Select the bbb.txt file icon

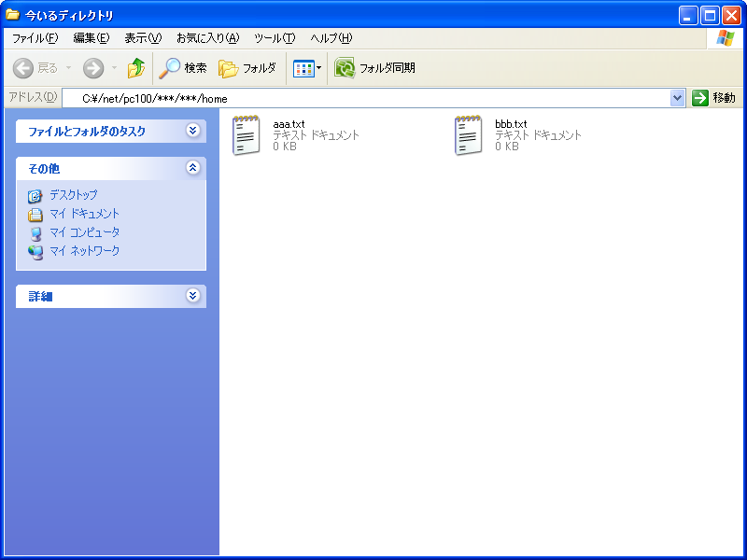pyautogui.click(x=469, y=135)
